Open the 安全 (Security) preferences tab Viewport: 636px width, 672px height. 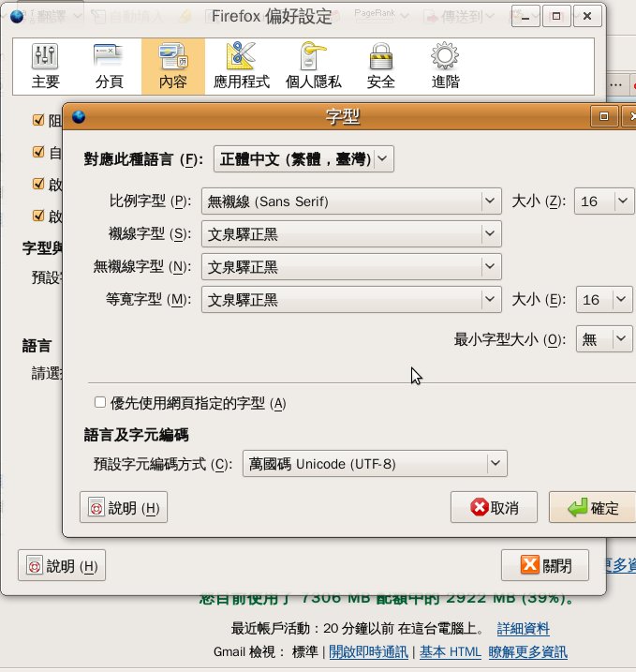coord(380,67)
